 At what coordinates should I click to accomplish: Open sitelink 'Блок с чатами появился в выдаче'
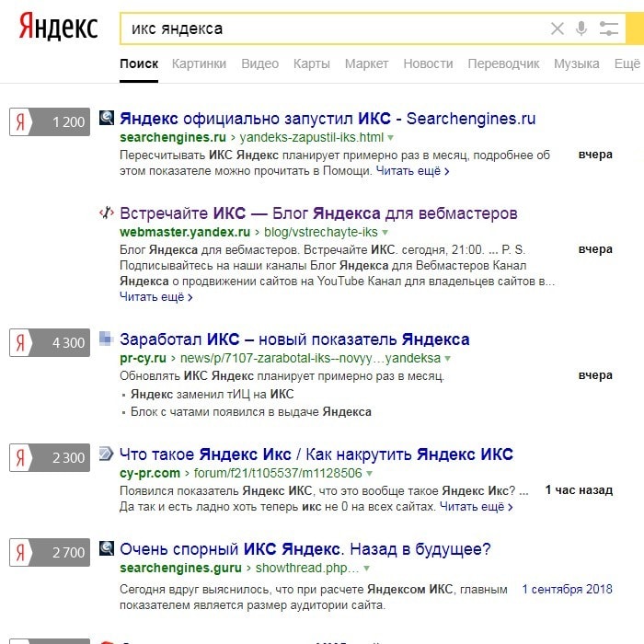pos(251,412)
